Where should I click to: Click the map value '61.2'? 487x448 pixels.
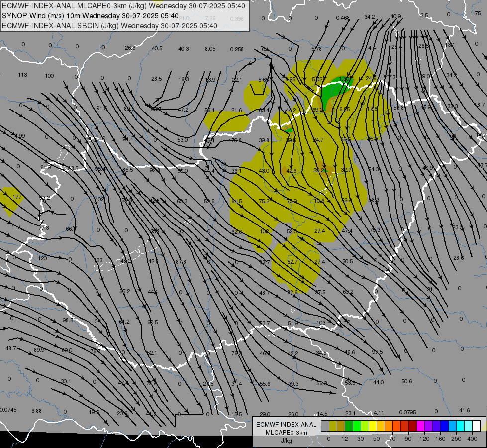(124, 322)
